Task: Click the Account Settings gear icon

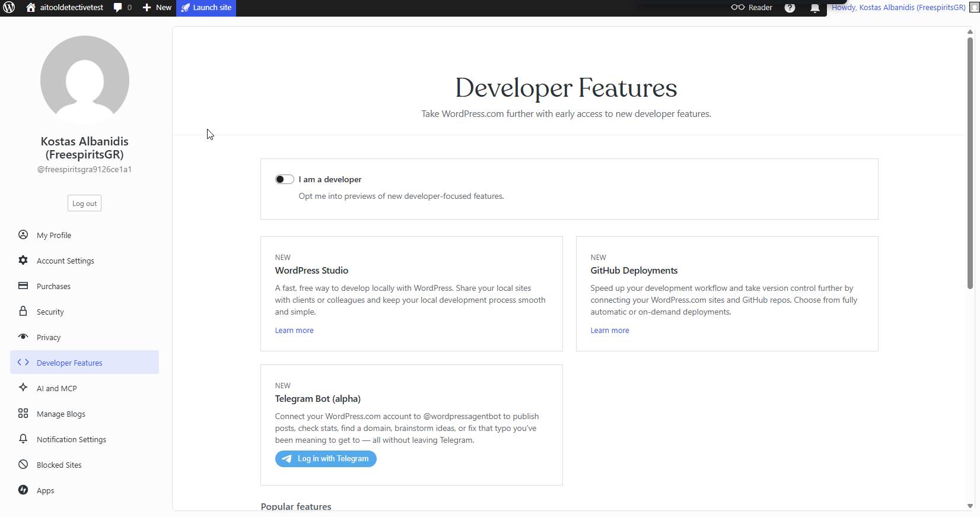Action: (23, 260)
